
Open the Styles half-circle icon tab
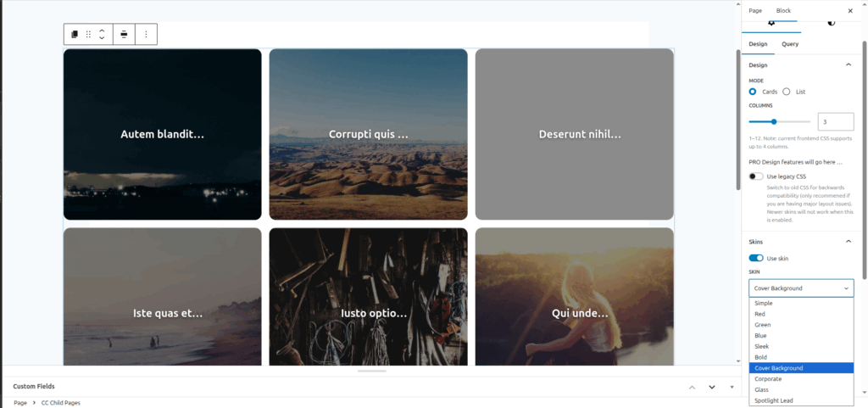(x=831, y=23)
